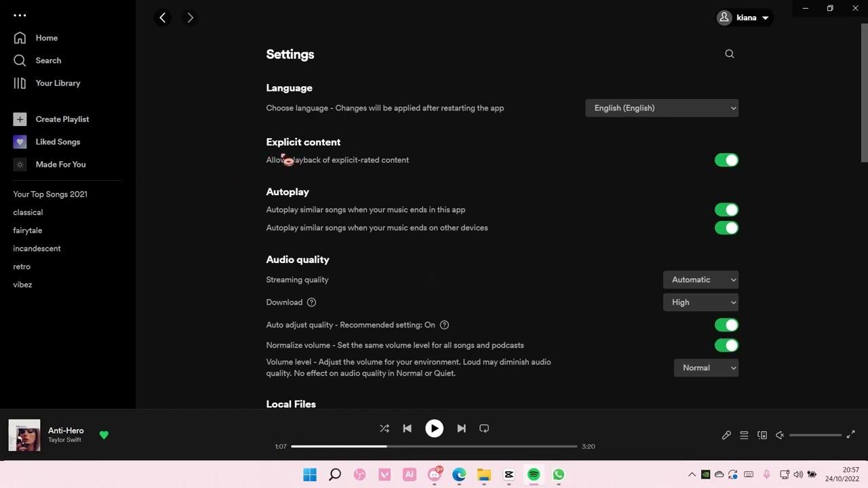Turn off Normalize volume
This screenshot has height=488, width=868.
point(726,345)
